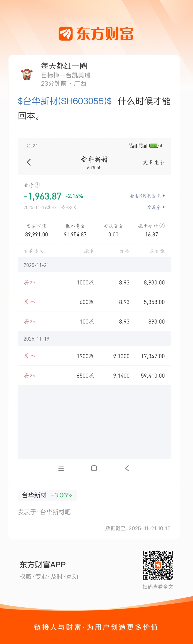Screen dimensions: 193x644
Task: Tap 更多建仓 in the header
Action: click(x=153, y=163)
